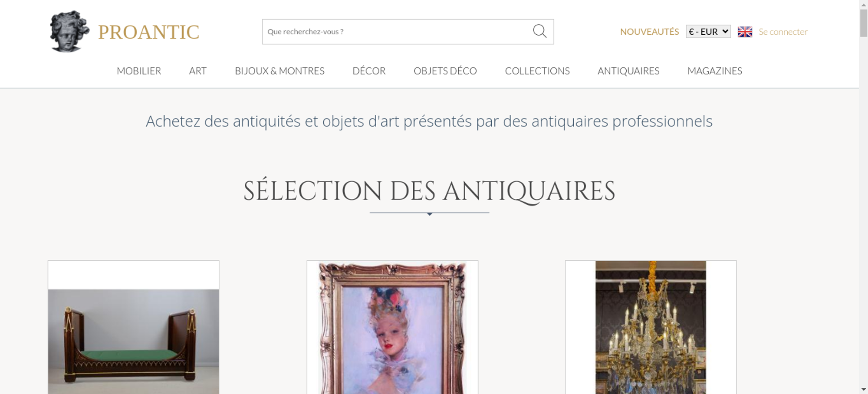Open the antique daybed thumbnail
This screenshot has width=868, height=394.
[x=134, y=327]
